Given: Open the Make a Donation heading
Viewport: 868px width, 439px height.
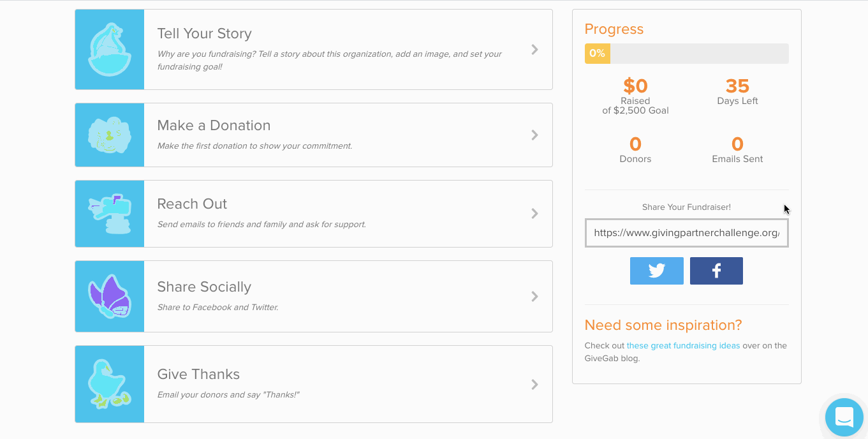Looking at the screenshot, I should point(214,126).
